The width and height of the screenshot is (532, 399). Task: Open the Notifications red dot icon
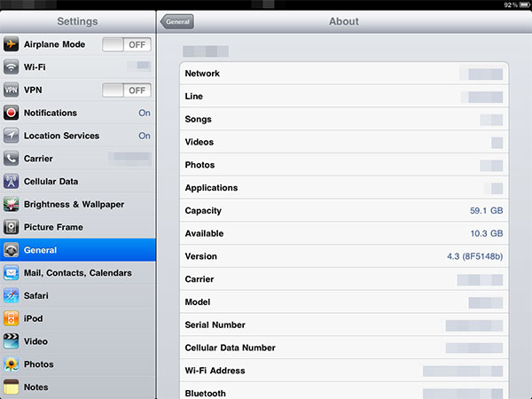(11, 113)
